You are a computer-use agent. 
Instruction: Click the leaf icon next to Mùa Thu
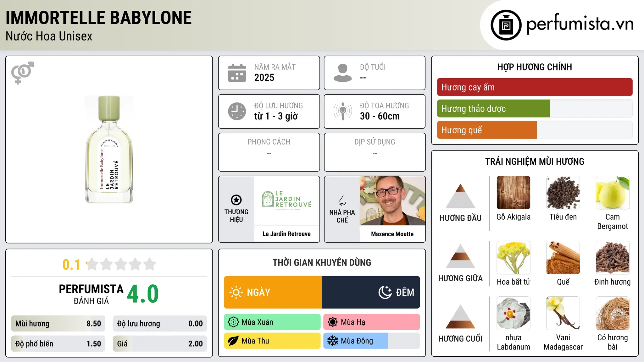(233, 341)
